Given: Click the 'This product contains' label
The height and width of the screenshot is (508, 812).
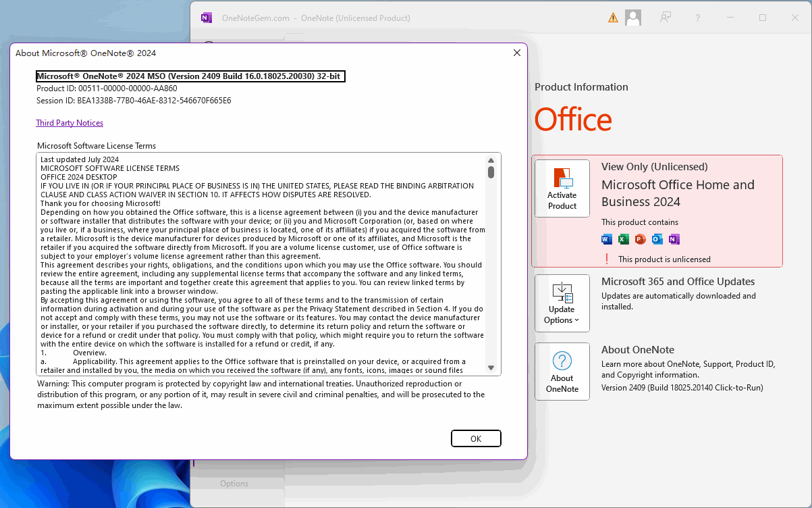Looking at the screenshot, I should (640, 222).
